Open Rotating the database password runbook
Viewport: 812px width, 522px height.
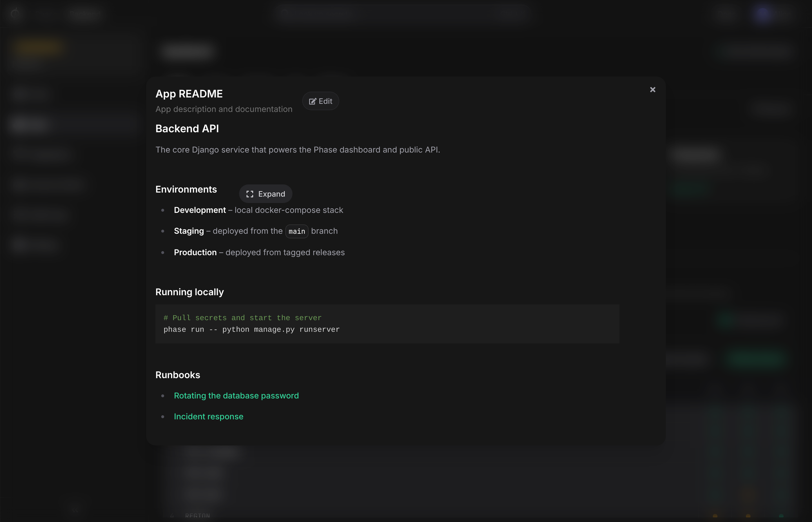tap(236, 396)
